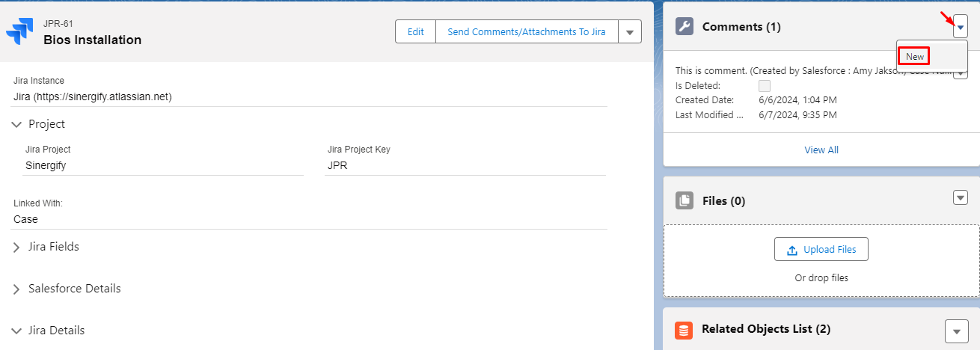Click the Sinergify Jira Project value
This screenshot has height=350, width=980.
click(x=46, y=165)
